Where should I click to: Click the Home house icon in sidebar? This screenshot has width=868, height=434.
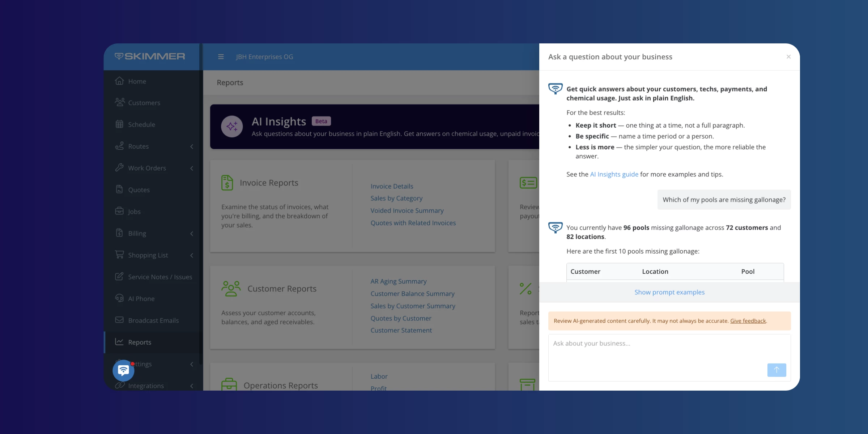coord(119,81)
